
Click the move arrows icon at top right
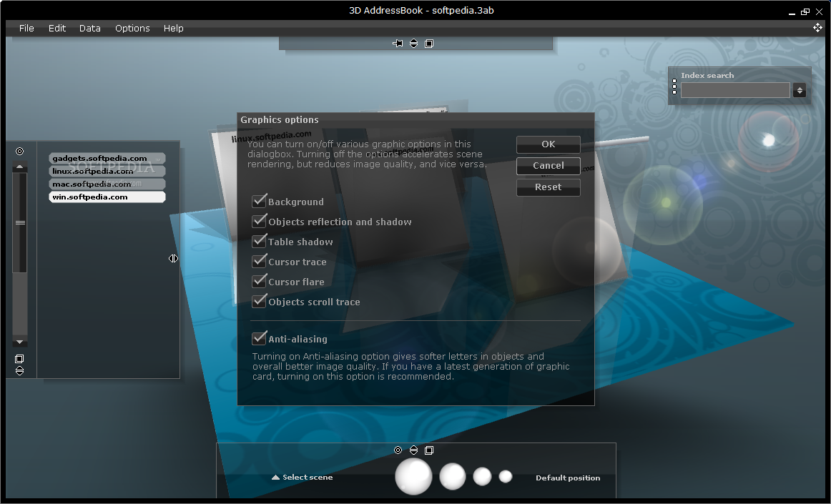click(x=817, y=28)
